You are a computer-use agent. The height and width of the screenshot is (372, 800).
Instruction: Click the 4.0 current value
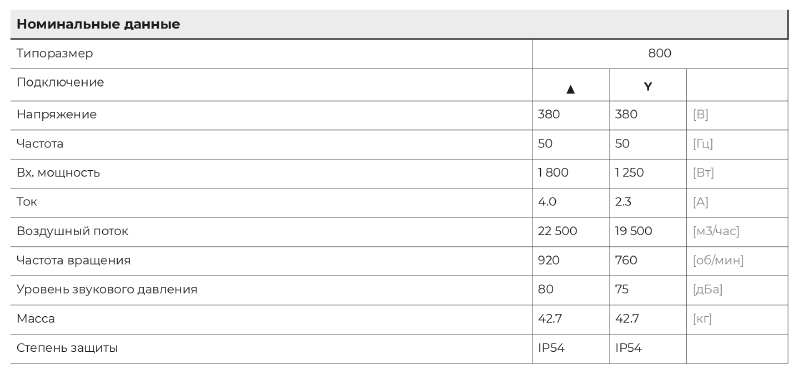547,202
